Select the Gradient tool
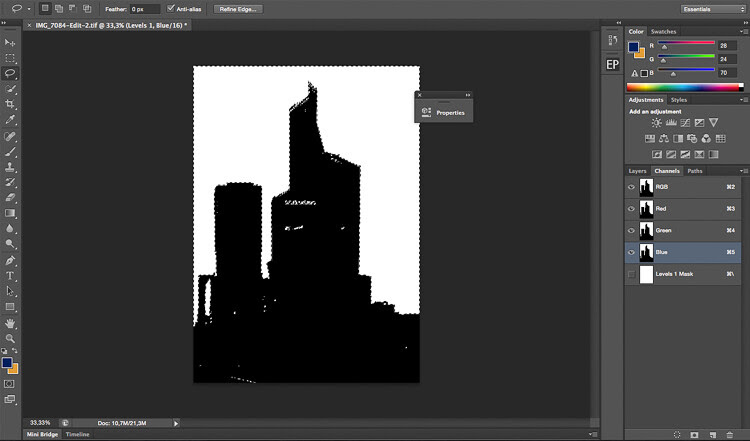Image resolution: width=750 pixels, height=441 pixels. click(x=10, y=213)
